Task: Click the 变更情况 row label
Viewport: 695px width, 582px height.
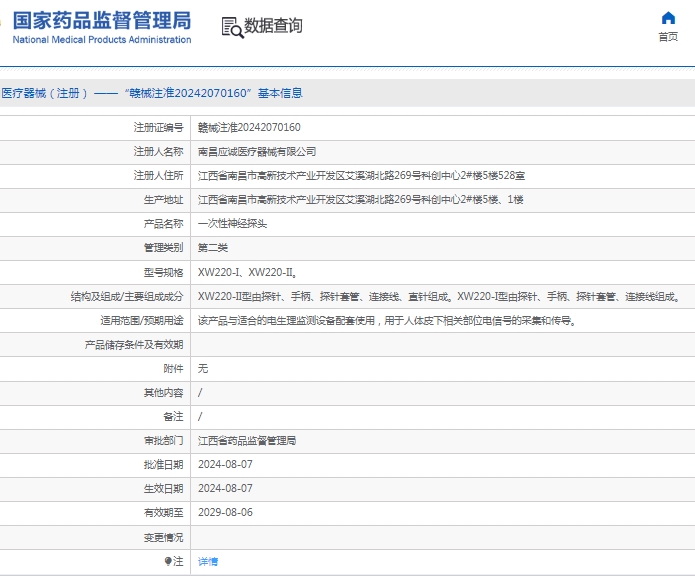Action: coord(163,537)
